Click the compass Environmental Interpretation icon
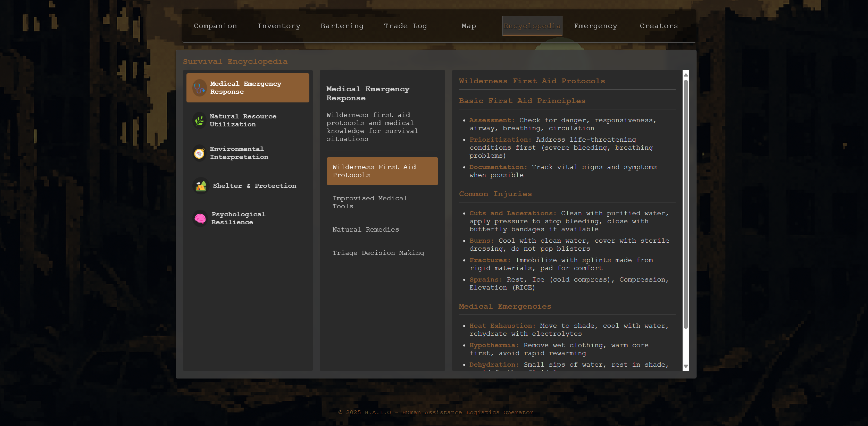The width and height of the screenshot is (868, 426). point(199,153)
